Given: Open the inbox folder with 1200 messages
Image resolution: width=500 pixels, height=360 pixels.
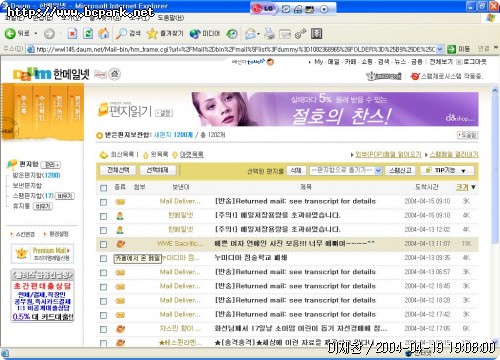Looking at the screenshot, I should 36,175.
